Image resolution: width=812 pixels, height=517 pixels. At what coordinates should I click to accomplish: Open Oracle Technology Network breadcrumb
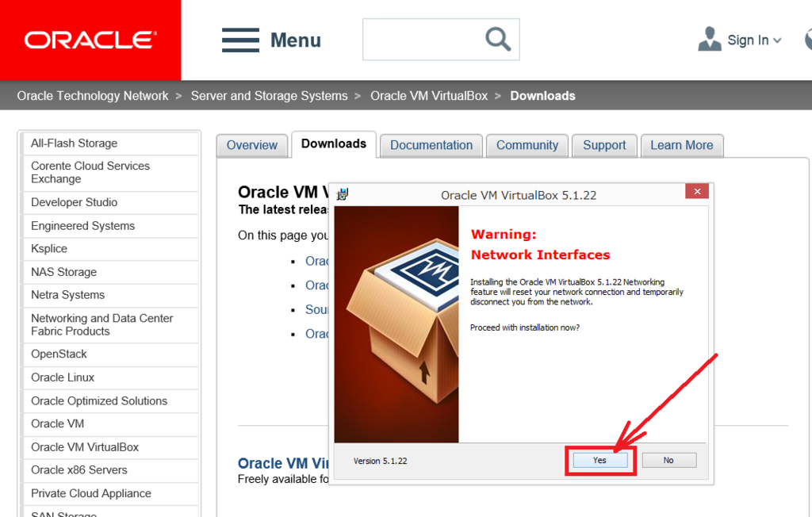click(x=93, y=96)
